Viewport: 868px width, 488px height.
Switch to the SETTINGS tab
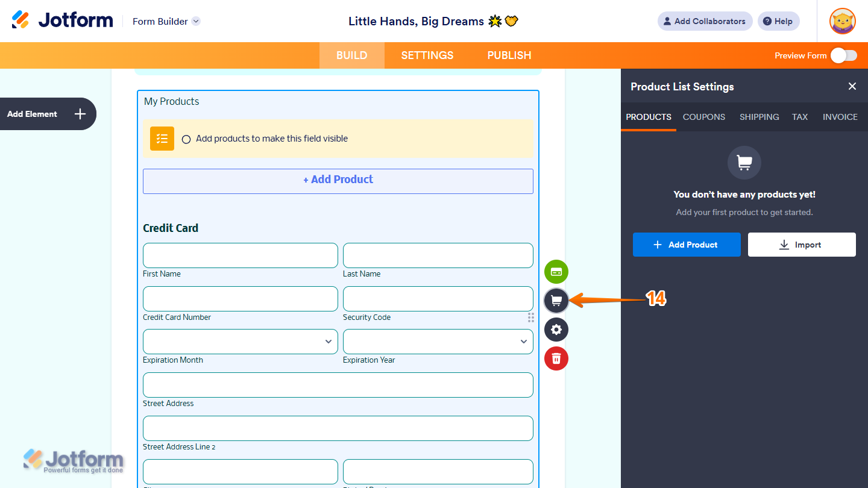click(427, 55)
